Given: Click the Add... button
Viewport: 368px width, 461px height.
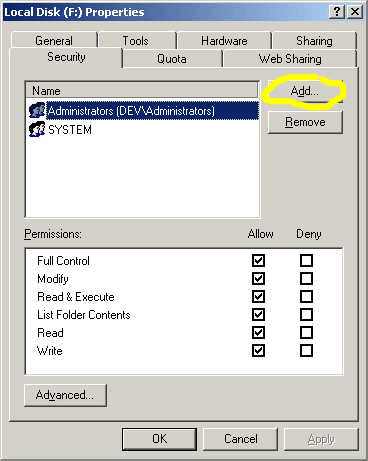Looking at the screenshot, I should 305,91.
